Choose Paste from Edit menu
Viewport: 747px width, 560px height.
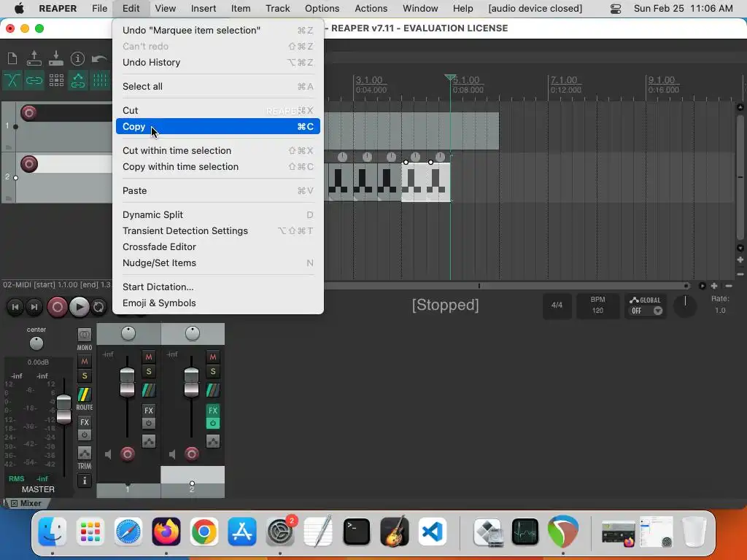217,190
